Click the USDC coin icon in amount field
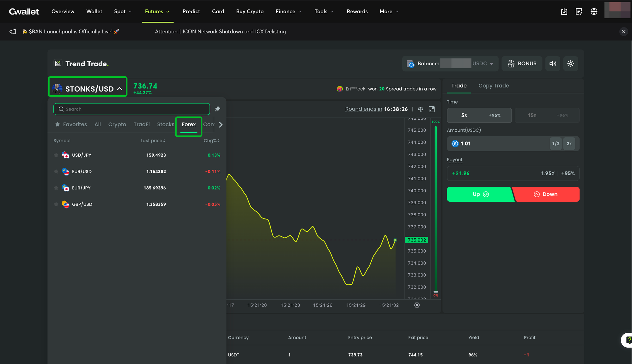The width and height of the screenshot is (632, 364). click(x=455, y=144)
